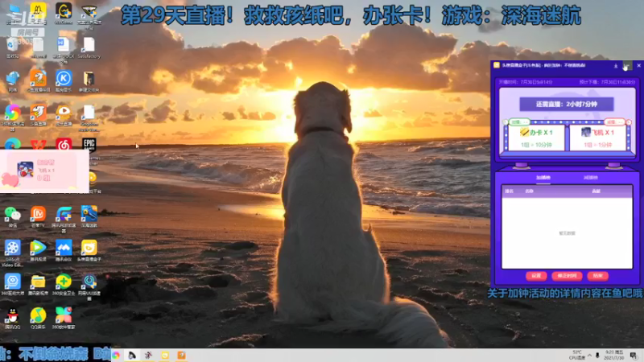Launch NetEase UU accelerator desktop icon
The height and width of the screenshot is (362, 644).
[89, 282]
